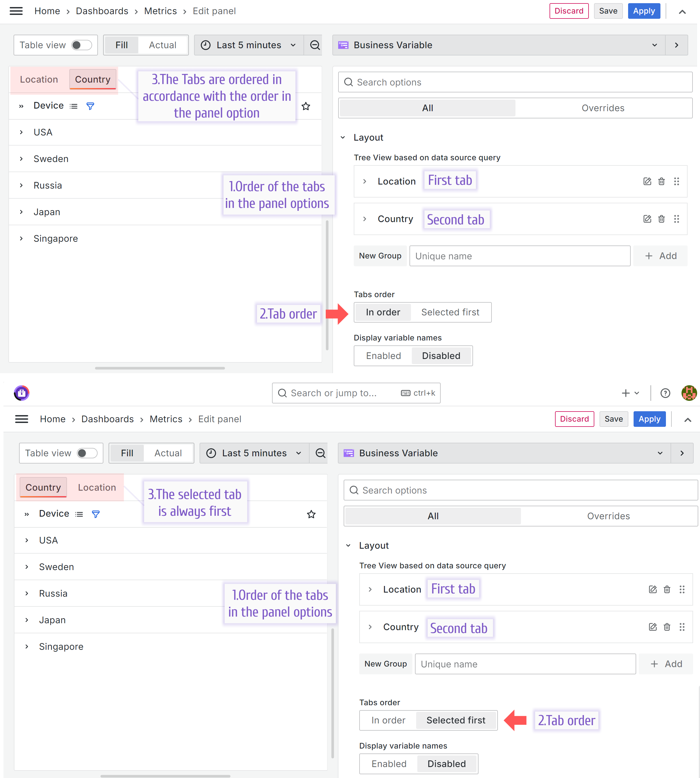Expand the USA tree row in the lower screenshot
The height and width of the screenshot is (778, 700).
coord(27,540)
